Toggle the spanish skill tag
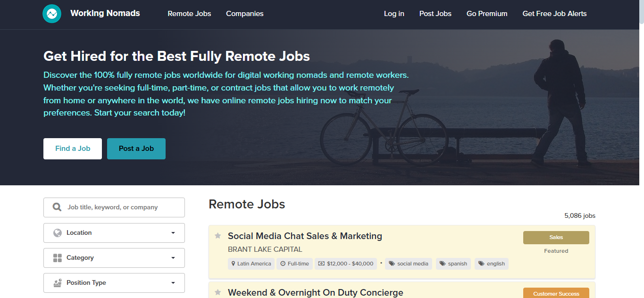 click(453, 264)
